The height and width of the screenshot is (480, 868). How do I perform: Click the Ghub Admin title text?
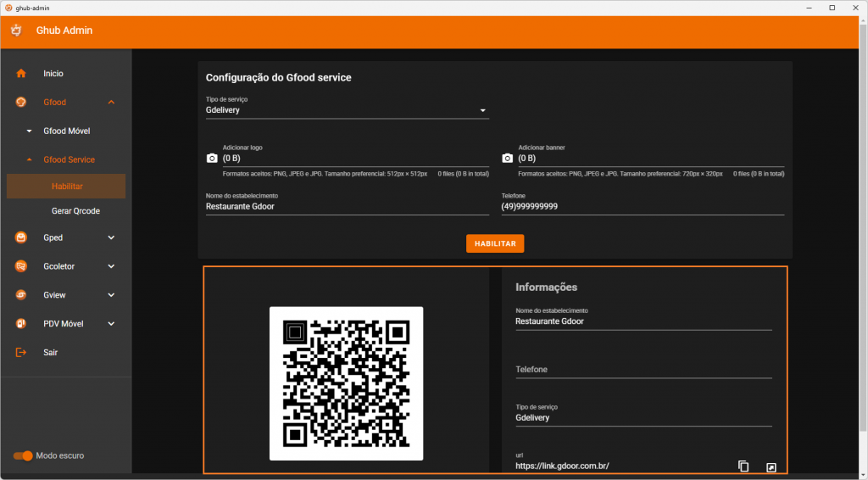click(x=64, y=31)
